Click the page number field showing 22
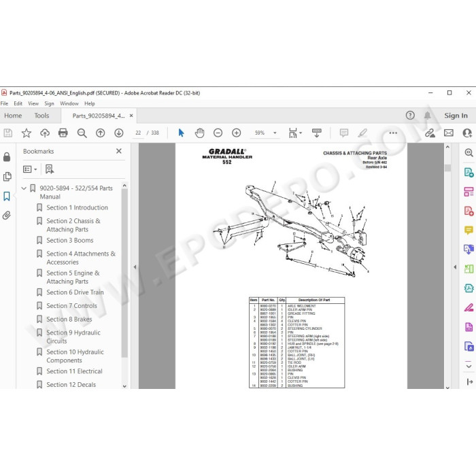 tap(139, 133)
